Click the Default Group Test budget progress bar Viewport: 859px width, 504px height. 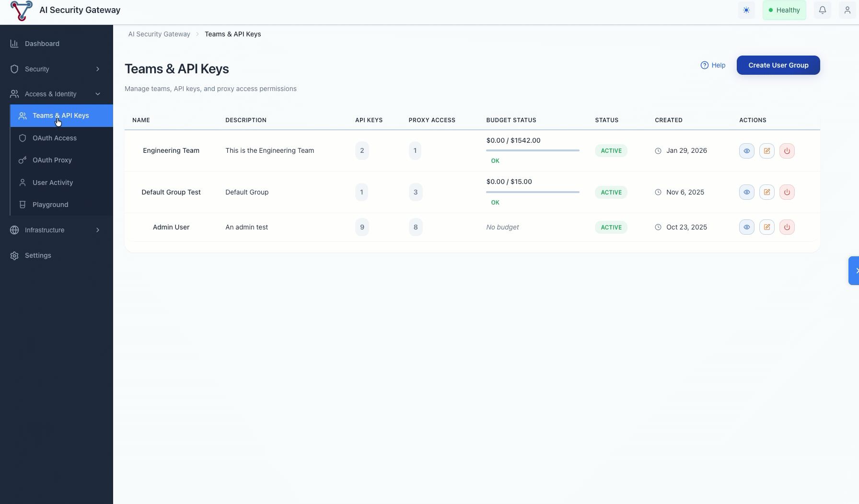coord(532,192)
